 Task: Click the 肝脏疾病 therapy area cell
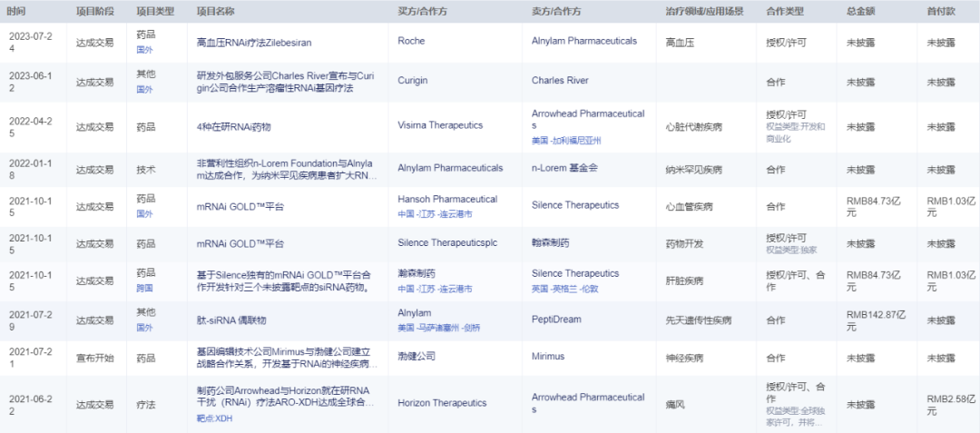click(x=685, y=281)
